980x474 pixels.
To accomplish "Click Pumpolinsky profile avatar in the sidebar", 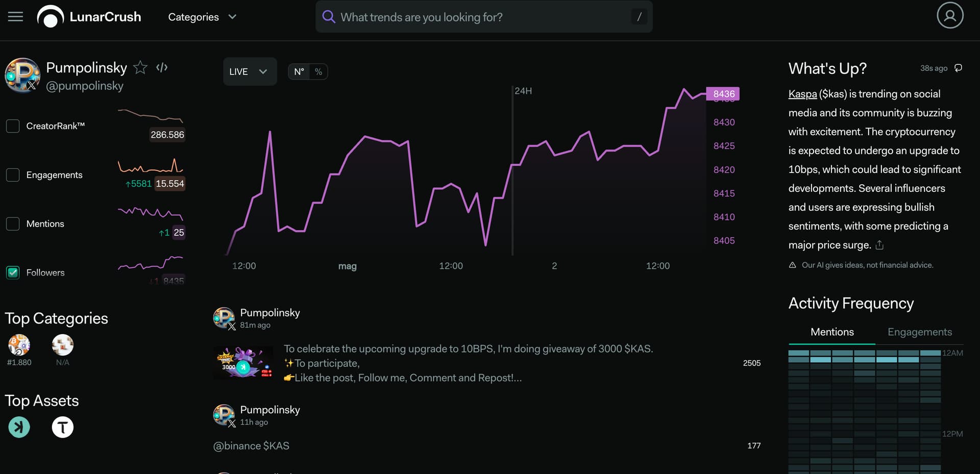I will pyautogui.click(x=22, y=76).
